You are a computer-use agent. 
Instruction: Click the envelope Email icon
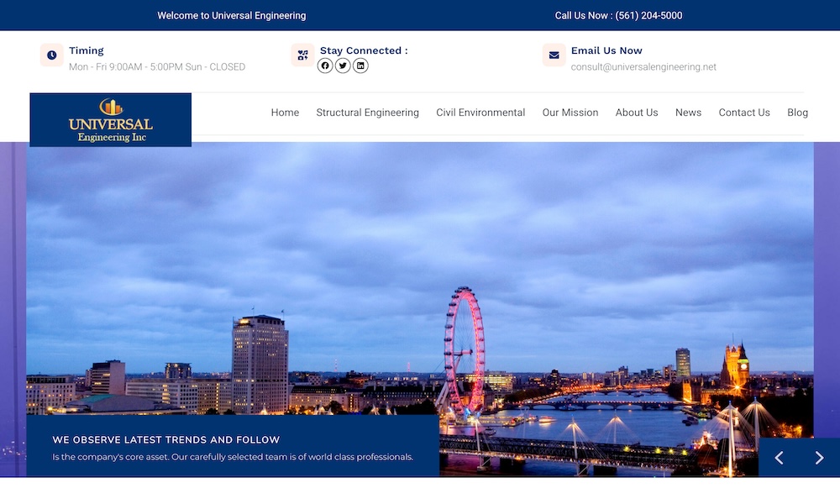(554, 55)
